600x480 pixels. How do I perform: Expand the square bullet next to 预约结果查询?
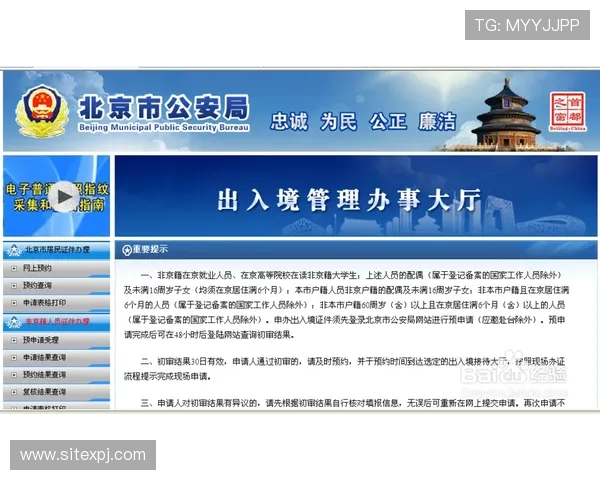[x=14, y=375]
